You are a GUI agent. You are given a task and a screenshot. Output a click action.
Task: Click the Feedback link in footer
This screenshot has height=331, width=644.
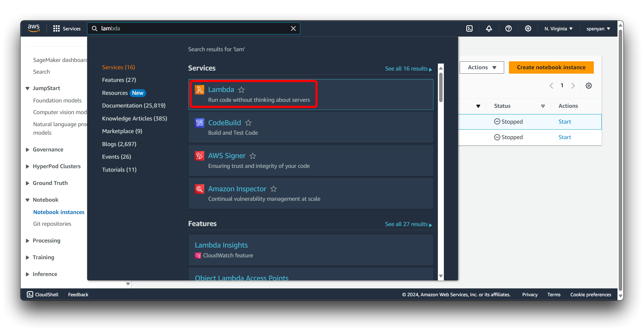click(78, 295)
